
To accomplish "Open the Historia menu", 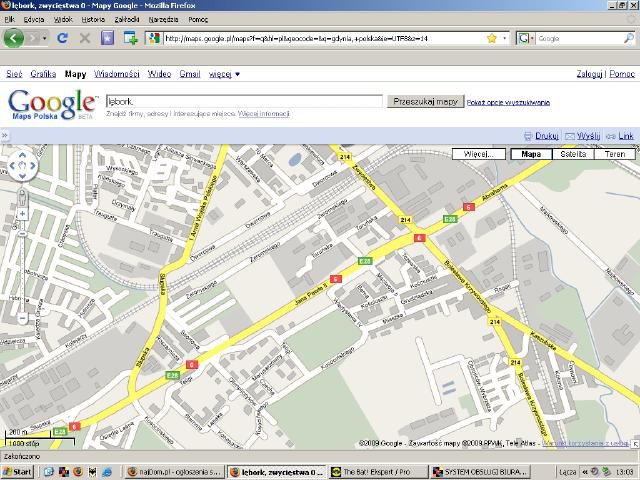I will point(93,19).
